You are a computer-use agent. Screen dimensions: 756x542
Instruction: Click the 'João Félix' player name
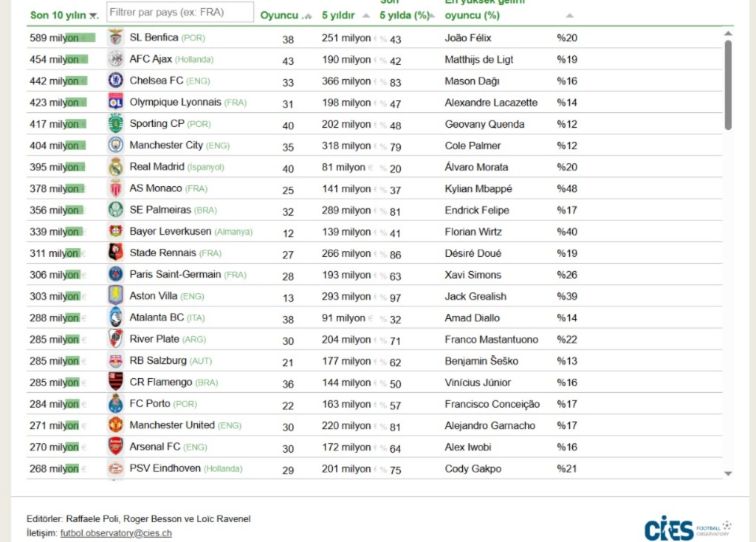pyautogui.click(x=468, y=38)
